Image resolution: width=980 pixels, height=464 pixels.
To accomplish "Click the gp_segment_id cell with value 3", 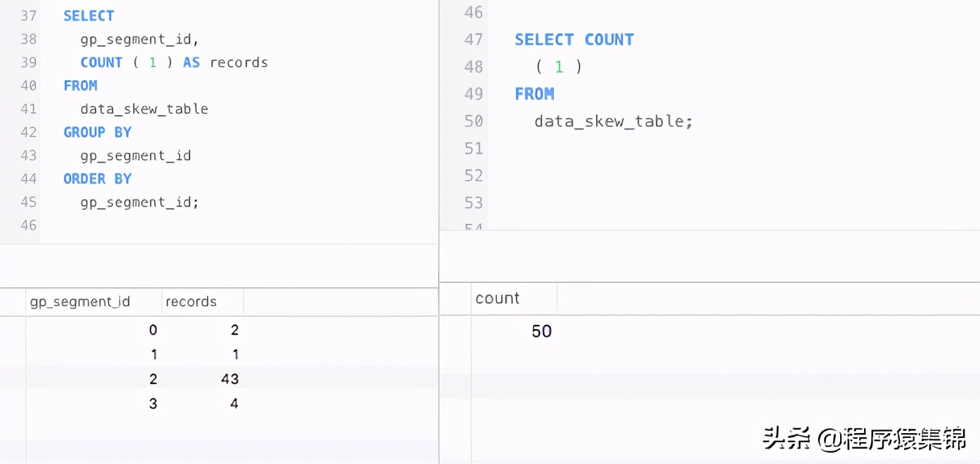I will pos(94,404).
